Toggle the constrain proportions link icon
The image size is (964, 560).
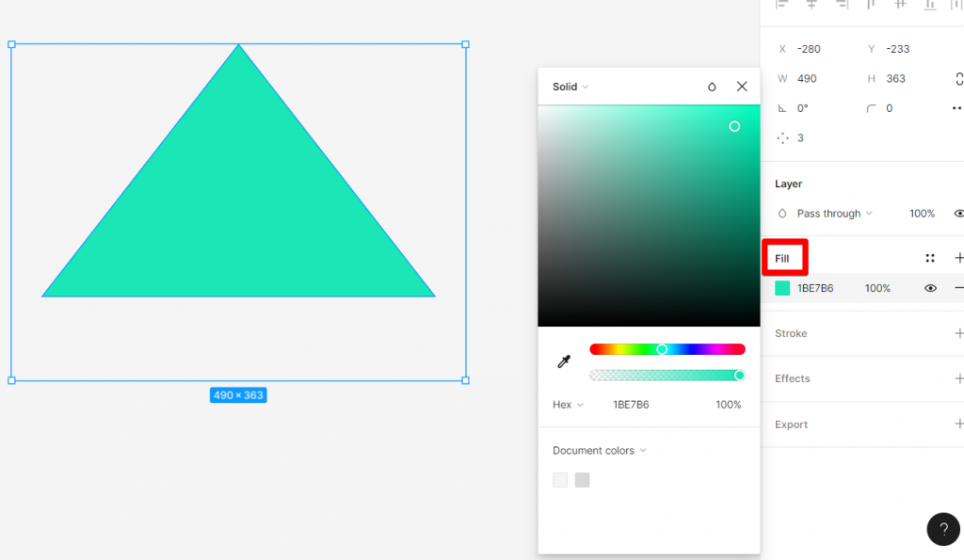[x=959, y=78]
